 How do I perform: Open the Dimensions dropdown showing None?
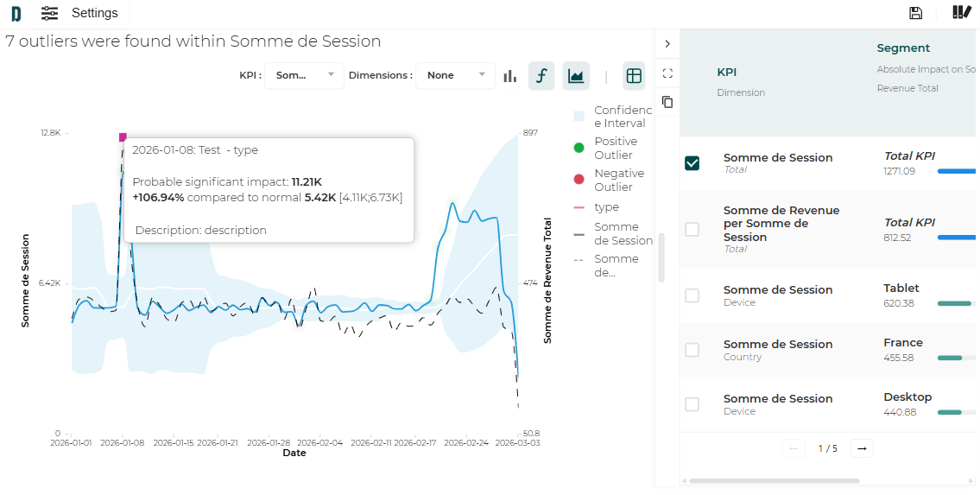coord(455,76)
